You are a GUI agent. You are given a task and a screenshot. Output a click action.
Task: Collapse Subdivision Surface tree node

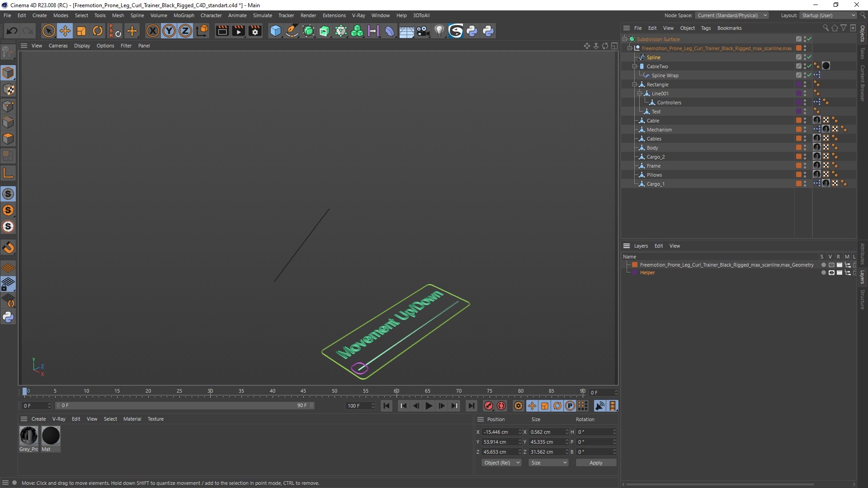[x=624, y=39]
